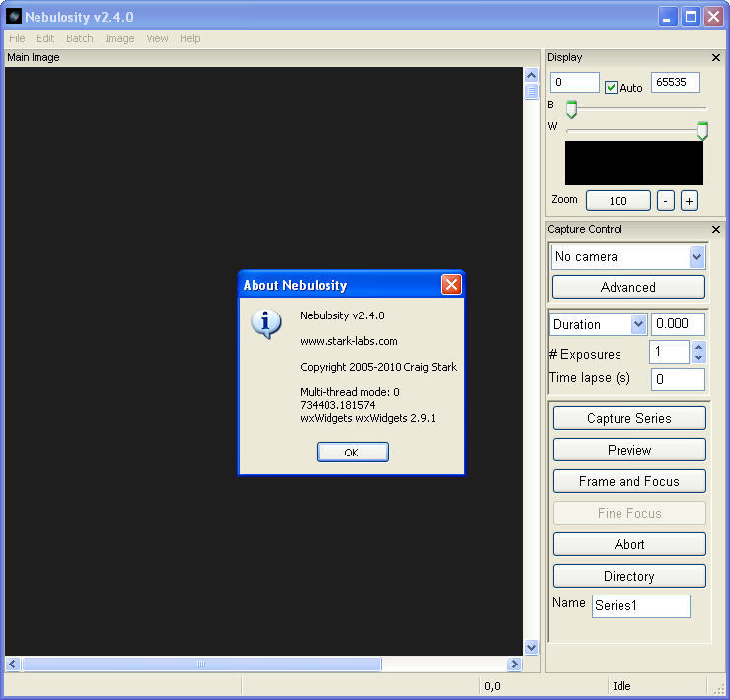Expand the Duration dropdown

(638, 324)
